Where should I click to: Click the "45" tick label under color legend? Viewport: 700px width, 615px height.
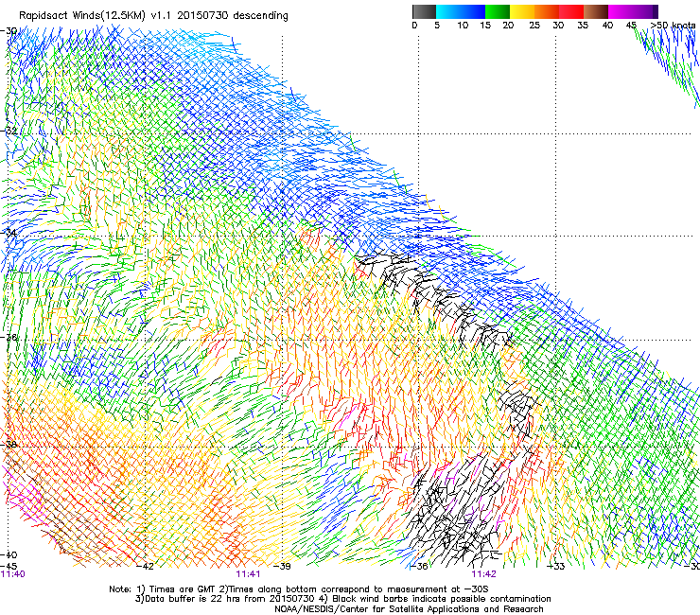click(x=631, y=26)
